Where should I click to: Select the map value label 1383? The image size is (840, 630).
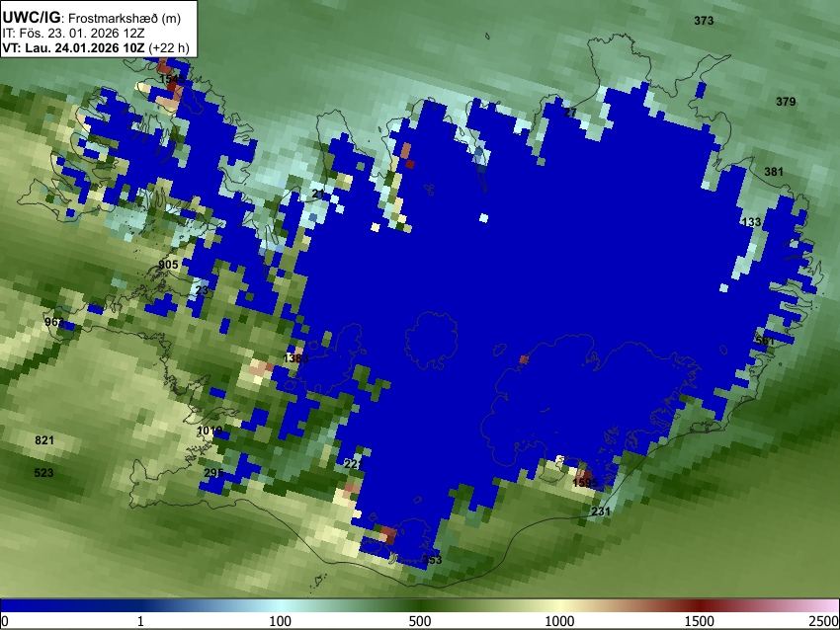click(x=295, y=358)
